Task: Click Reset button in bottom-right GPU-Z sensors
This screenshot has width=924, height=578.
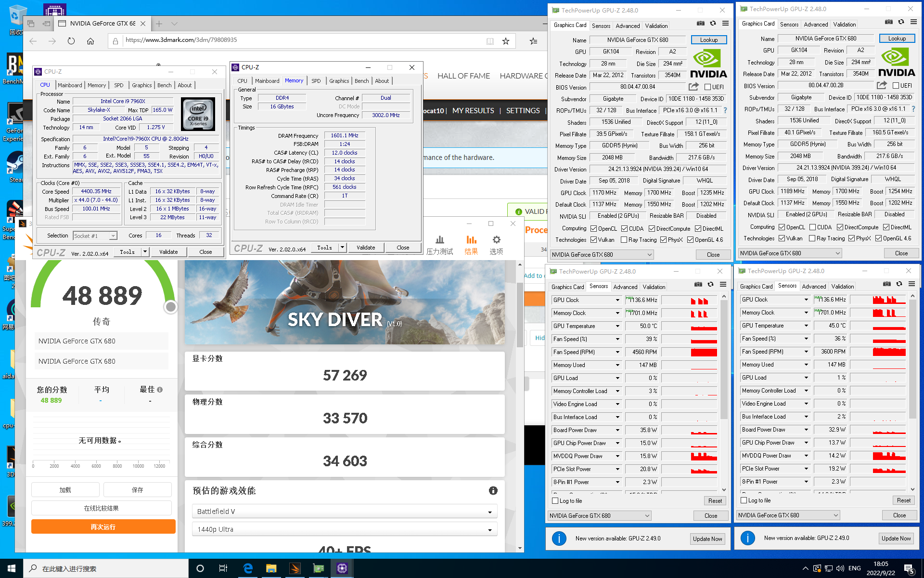Action: 903,500
